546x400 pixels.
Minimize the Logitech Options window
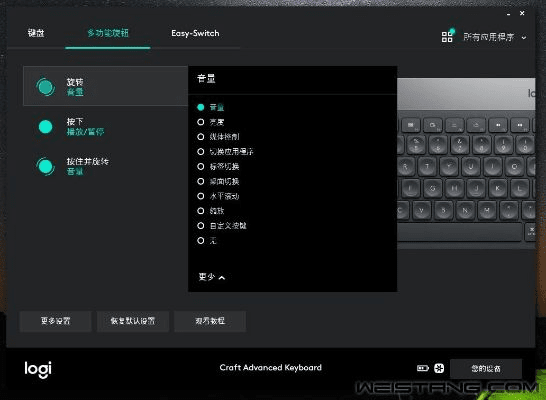pos(508,14)
